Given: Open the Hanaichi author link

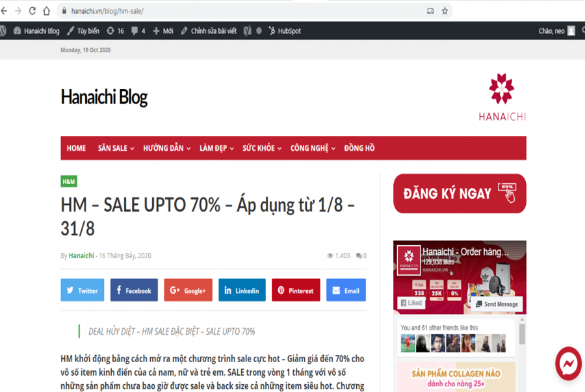Looking at the screenshot, I should [x=81, y=255].
